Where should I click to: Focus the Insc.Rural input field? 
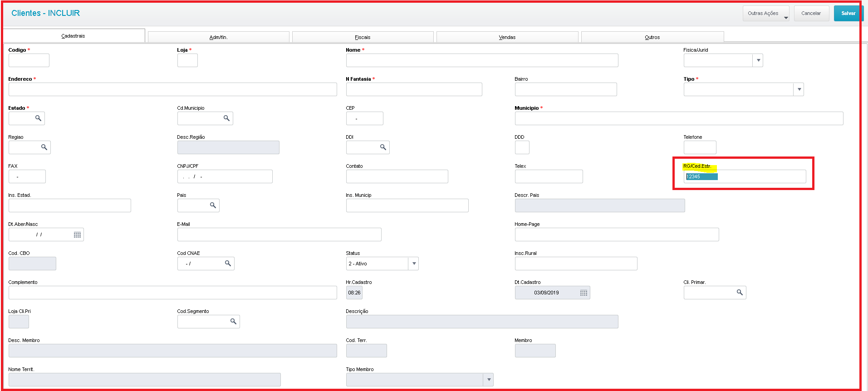tap(576, 264)
